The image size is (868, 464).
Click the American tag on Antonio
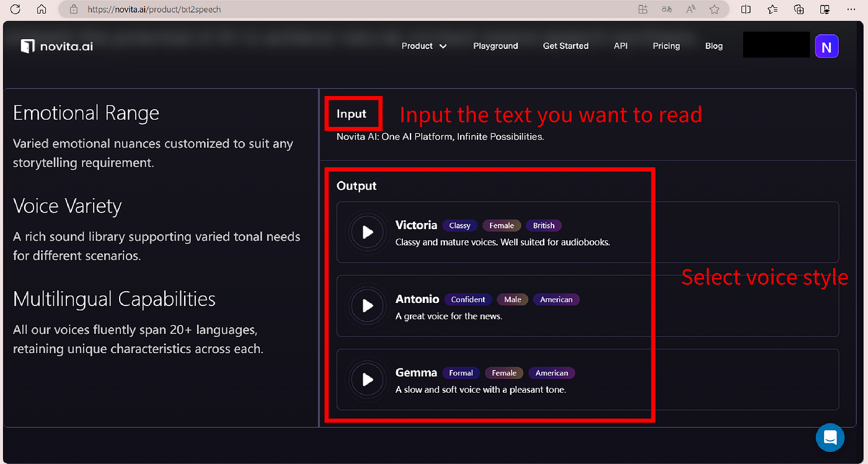(556, 299)
